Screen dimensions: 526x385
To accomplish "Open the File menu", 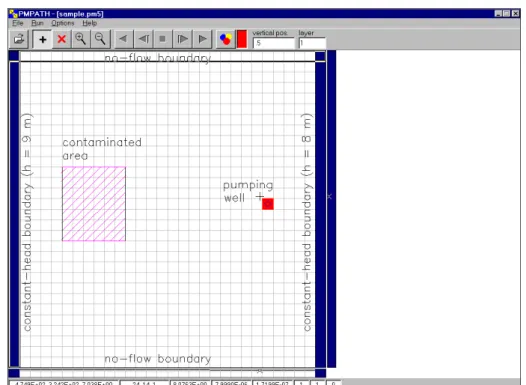I will click(x=18, y=23).
